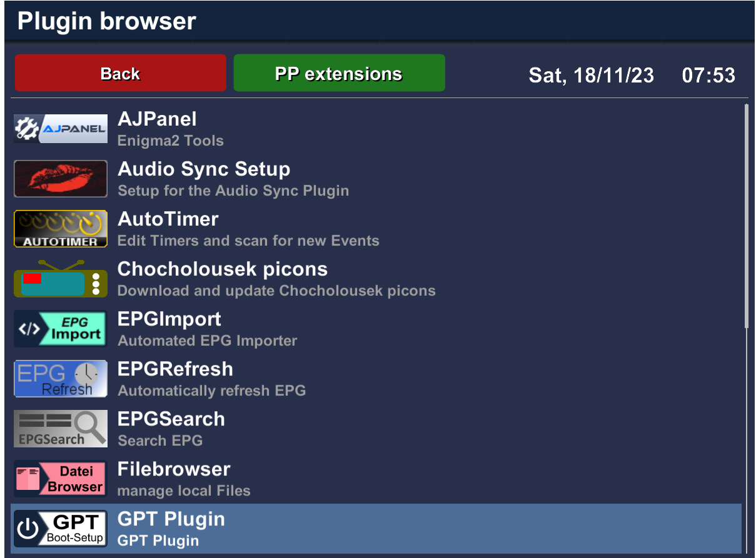Open the green PP extensions button
This screenshot has width=756, height=558.
click(339, 73)
